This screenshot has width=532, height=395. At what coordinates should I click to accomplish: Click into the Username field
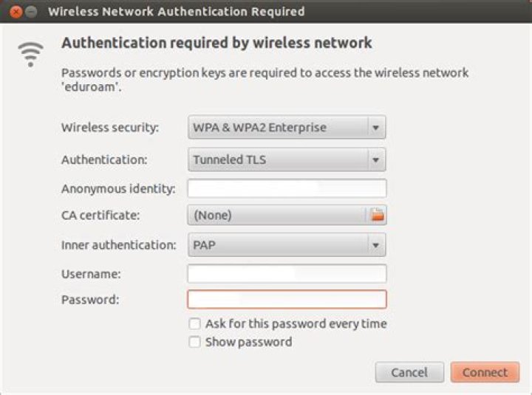point(287,274)
